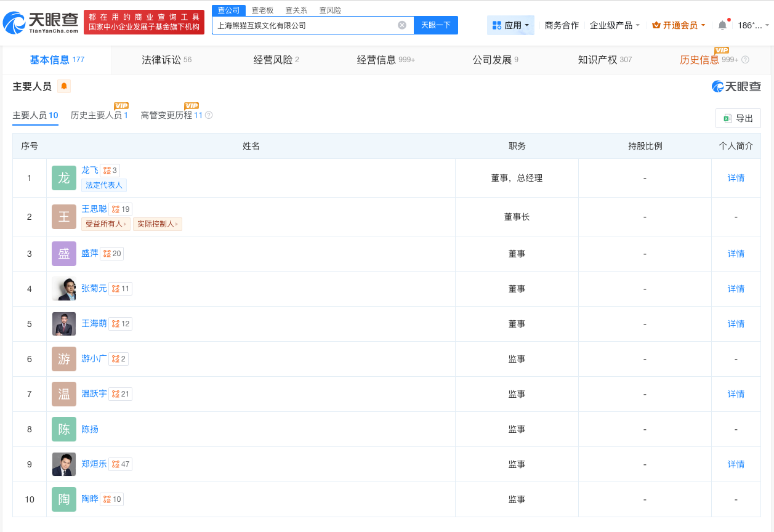The height and width of the screenshot is (532, 774).
Task: Switch to 经营风险 tab
Action: point(276,60)
